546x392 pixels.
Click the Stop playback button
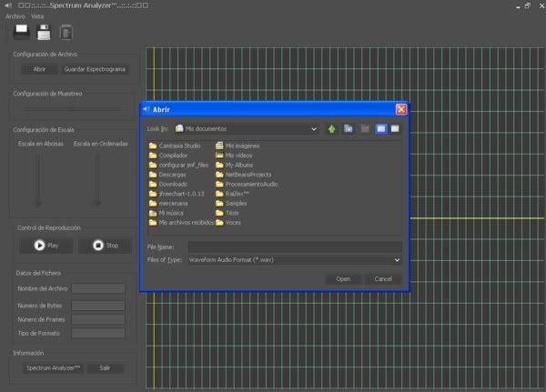tap(106, 246)
